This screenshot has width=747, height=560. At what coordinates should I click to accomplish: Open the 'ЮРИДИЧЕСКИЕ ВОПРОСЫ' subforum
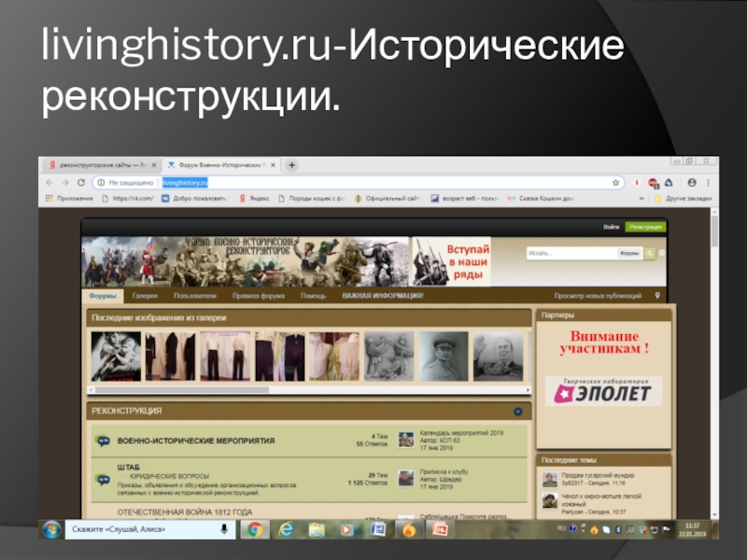click(x=170, y=476)
